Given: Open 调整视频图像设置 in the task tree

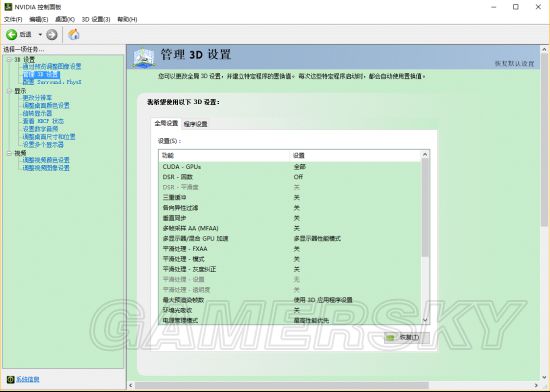Looking at the screenshot, I should click(46, 168).
